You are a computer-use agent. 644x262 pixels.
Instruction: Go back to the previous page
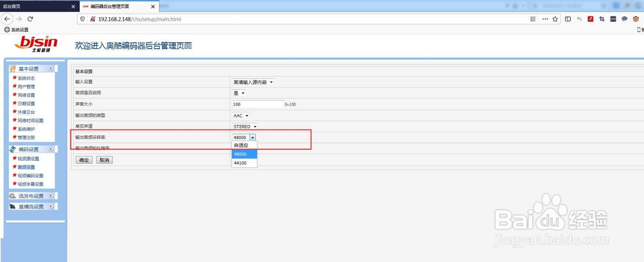(x=7, y=19)
